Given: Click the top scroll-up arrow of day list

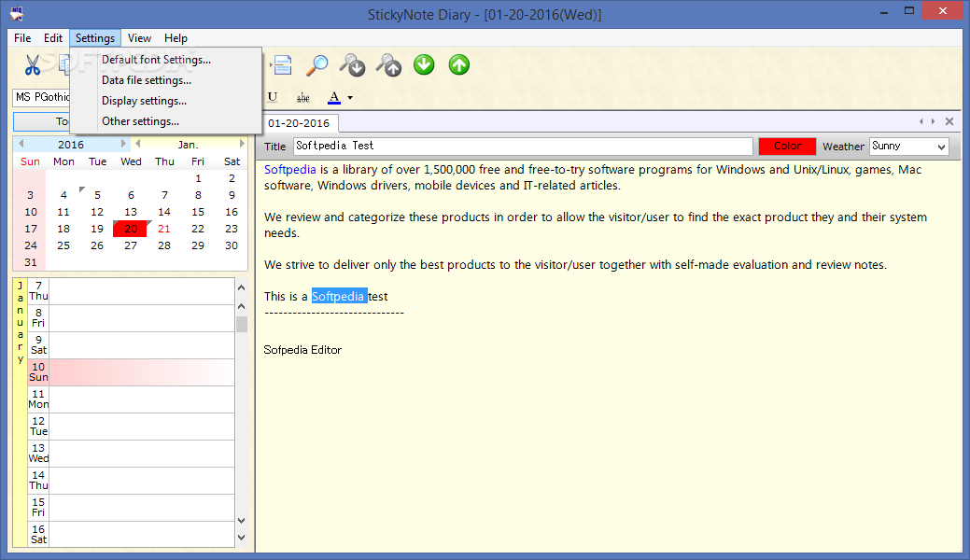Looking at the screenshot, I should click(241, 287).
